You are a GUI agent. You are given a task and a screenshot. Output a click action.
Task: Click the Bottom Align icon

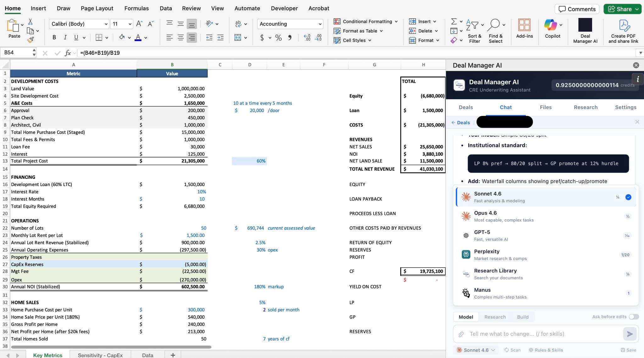(192, 24)
